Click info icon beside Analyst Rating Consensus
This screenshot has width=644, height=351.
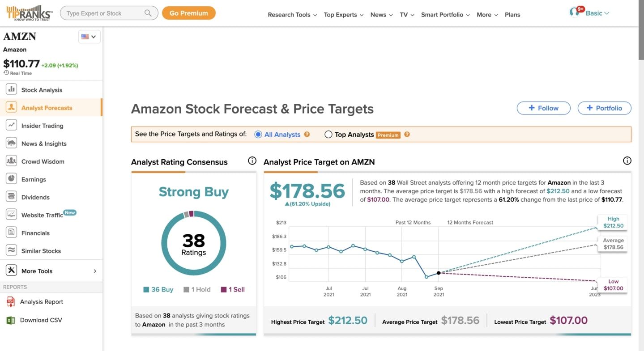(252, 161)
